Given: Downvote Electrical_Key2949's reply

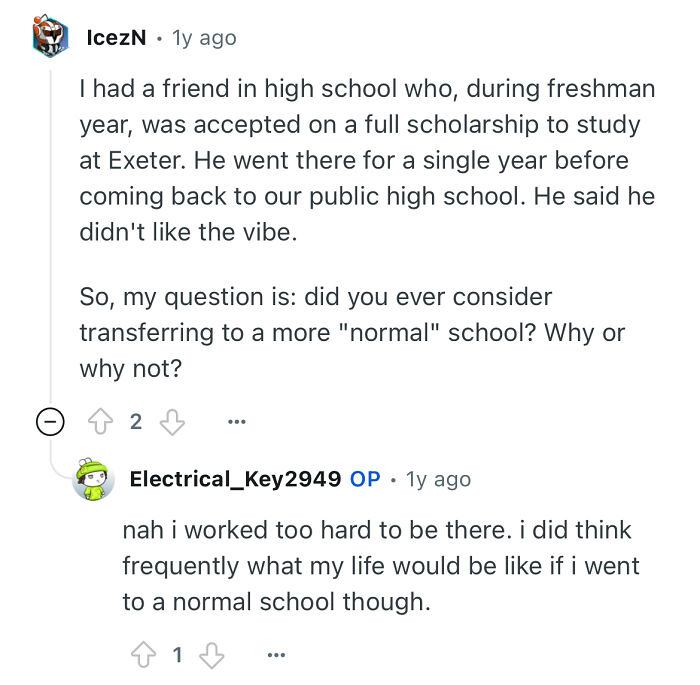Looking at the screenshot, I should pos(211,655).
